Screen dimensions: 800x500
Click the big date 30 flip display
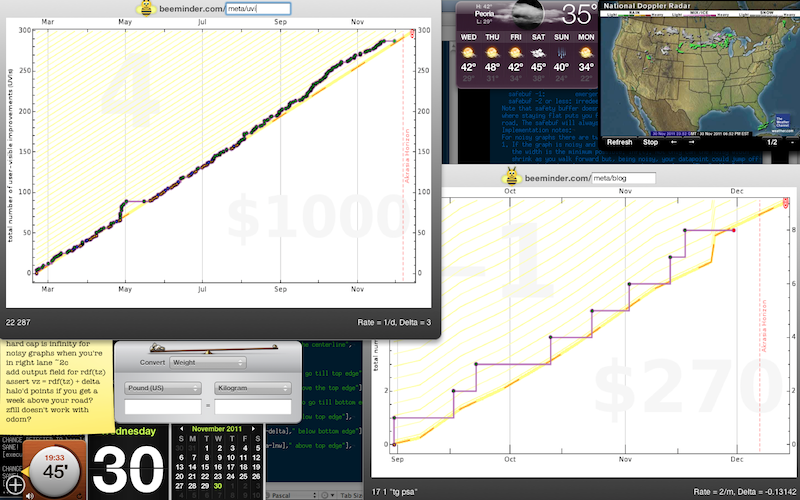click(x=128, y=470)
